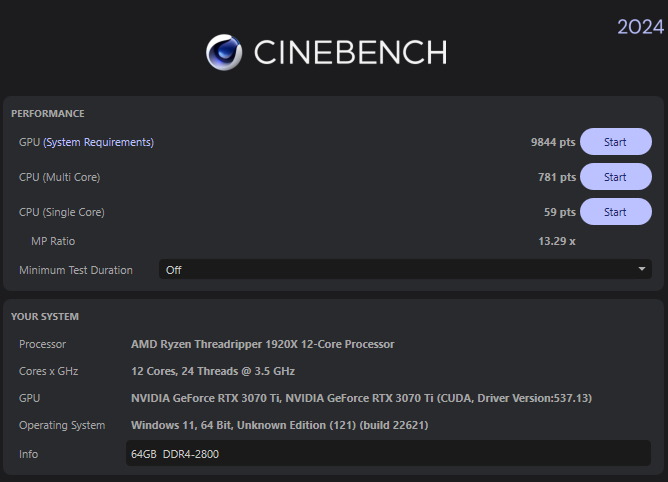Click the dropdown arrow beside Off
Image resolution: width=668 pixels, height=482 pixels.
pos(642,269)
